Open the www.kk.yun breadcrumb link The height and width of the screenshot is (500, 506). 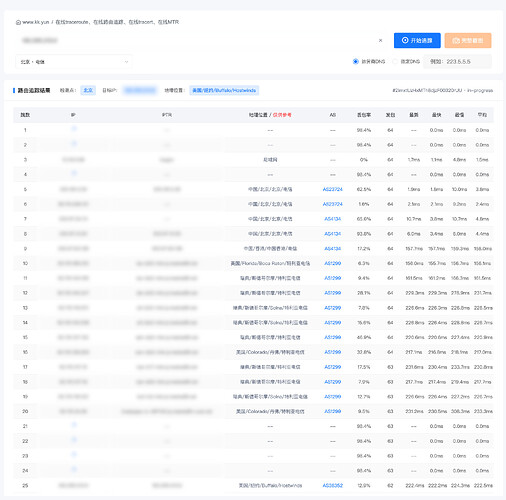point(36,22)
